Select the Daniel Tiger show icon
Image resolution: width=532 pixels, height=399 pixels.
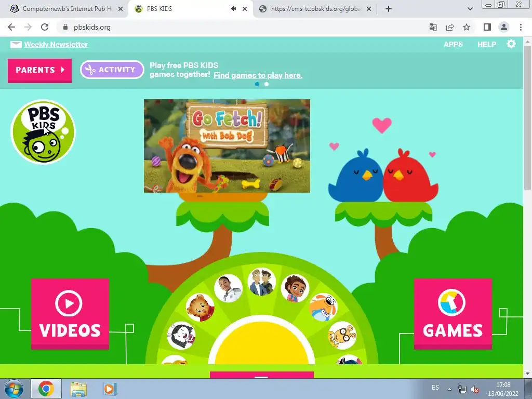coord(200,308)
